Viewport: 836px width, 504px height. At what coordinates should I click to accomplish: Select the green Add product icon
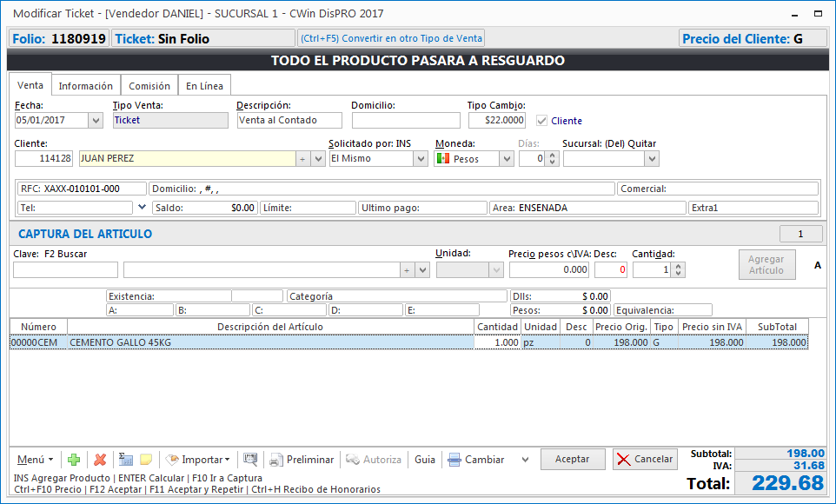(x=73, y=460)
